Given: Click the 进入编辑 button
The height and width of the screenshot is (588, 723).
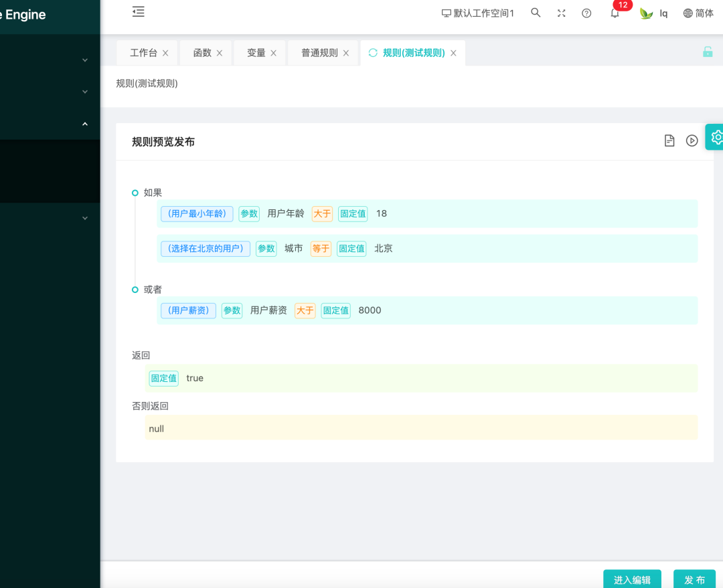Looking at the screenshot, I should click(631, 579).
